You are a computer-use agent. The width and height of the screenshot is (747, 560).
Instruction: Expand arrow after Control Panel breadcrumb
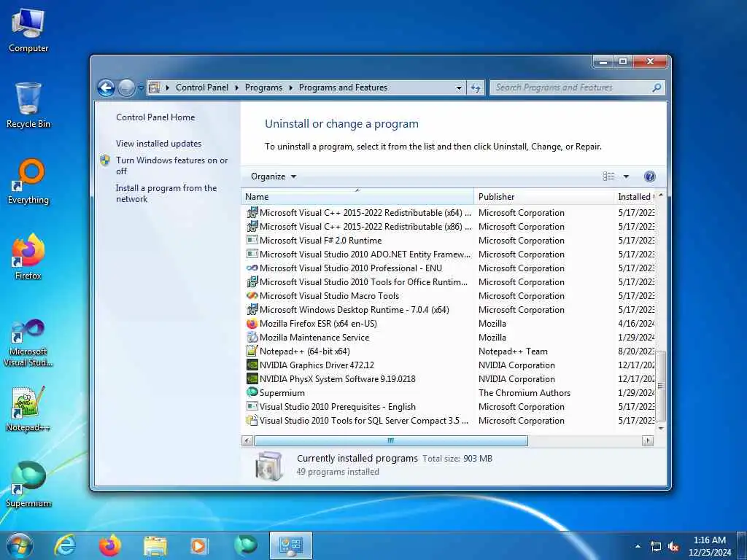[x=237, y=87]
